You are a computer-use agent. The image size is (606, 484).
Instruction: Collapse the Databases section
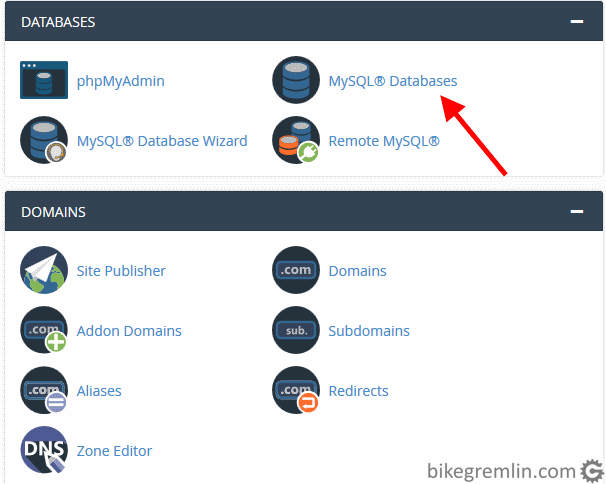pyautogui.click(x=577, y=22)
